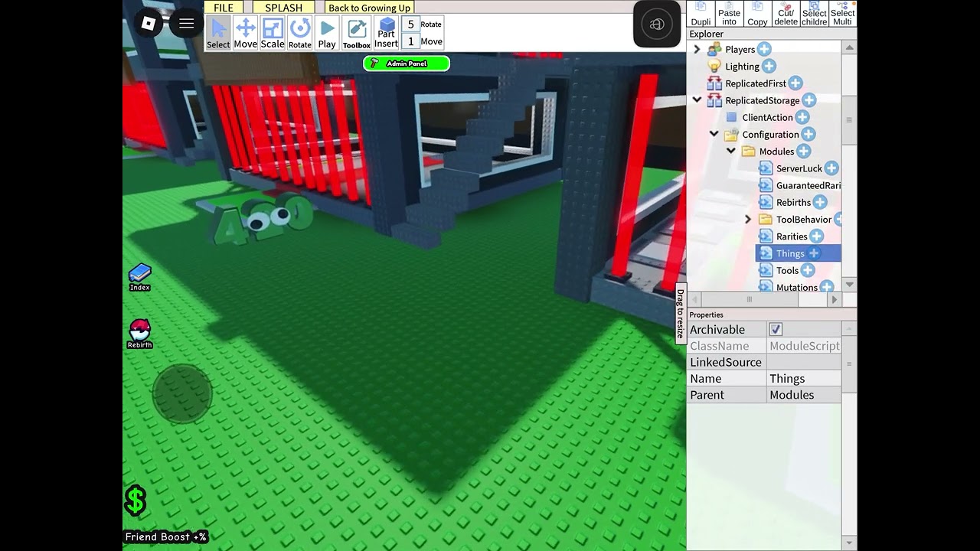Activate the Move tool
Screen dimensions: 980x551
click(246, 33)
